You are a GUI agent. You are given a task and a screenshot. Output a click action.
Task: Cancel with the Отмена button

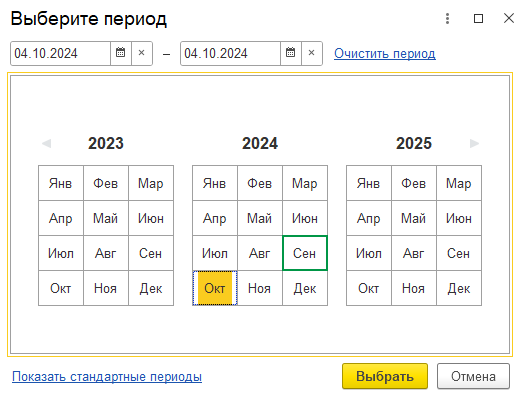473,376
